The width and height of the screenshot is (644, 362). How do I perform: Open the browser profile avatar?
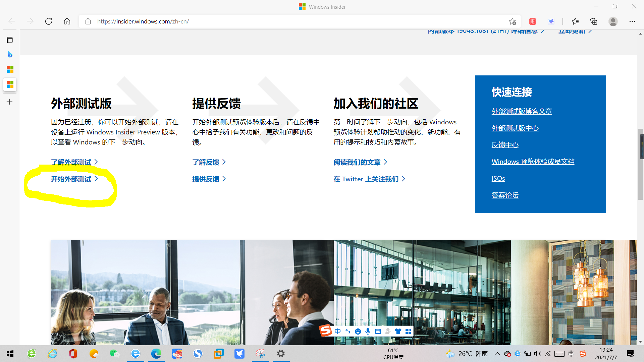point(613,21)
